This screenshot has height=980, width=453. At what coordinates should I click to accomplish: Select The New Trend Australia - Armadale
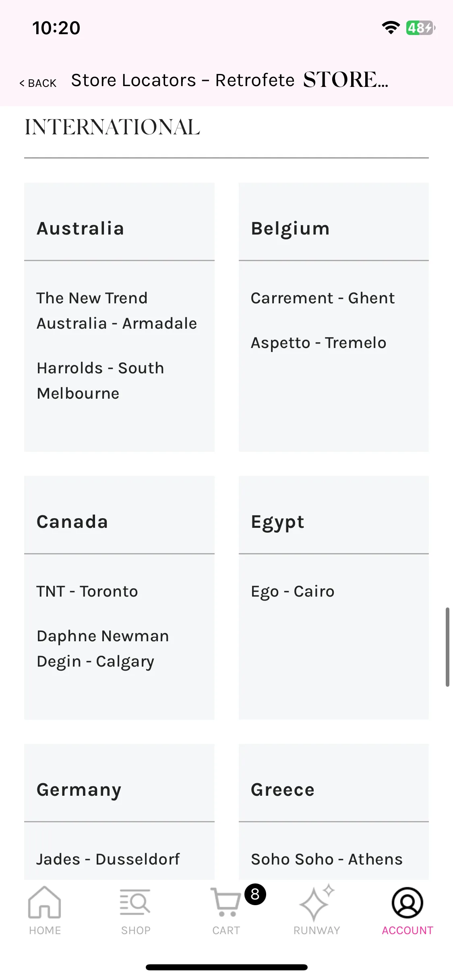click(x=117, y=311)
